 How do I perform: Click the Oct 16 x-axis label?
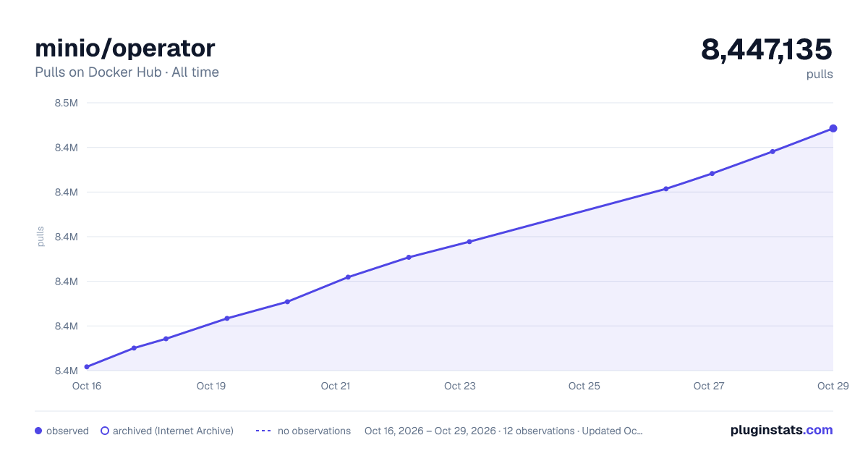click(x=87, y=386)
